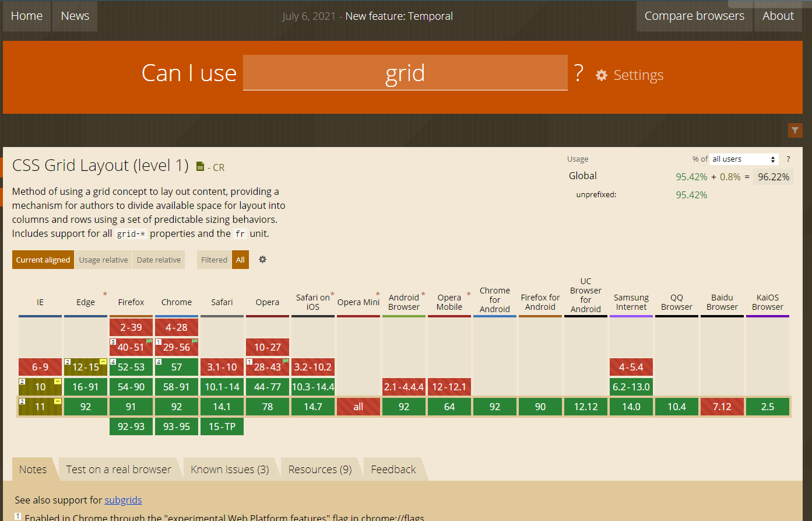Click Chrome 57 support cell
The image size is (812, 521).
pos(177,367)
